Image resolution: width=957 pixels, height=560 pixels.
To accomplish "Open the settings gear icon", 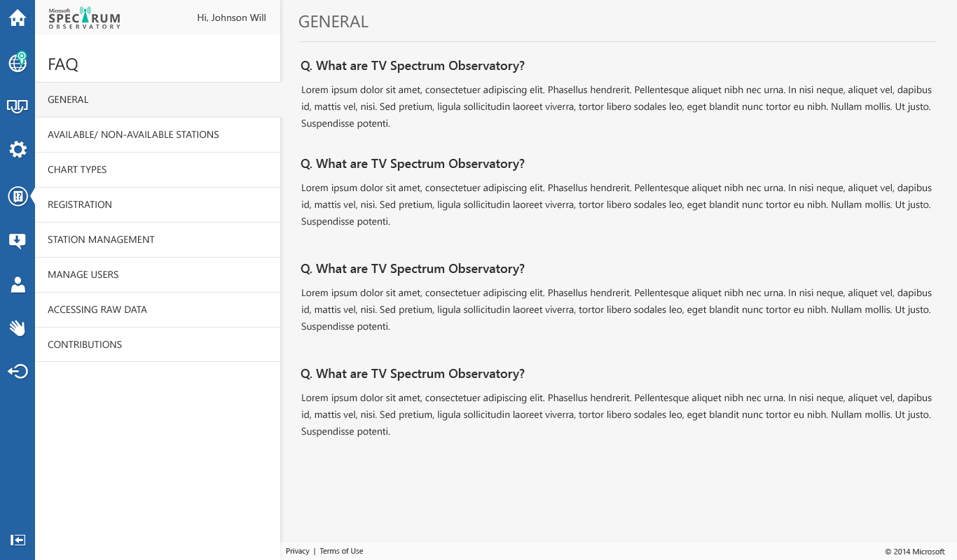I will [18, 149].
